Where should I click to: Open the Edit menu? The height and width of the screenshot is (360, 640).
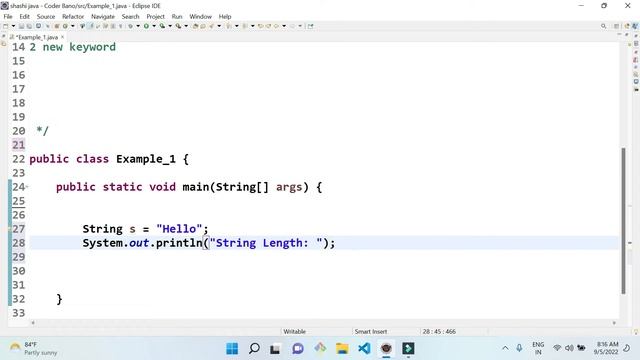pos(24,17)
